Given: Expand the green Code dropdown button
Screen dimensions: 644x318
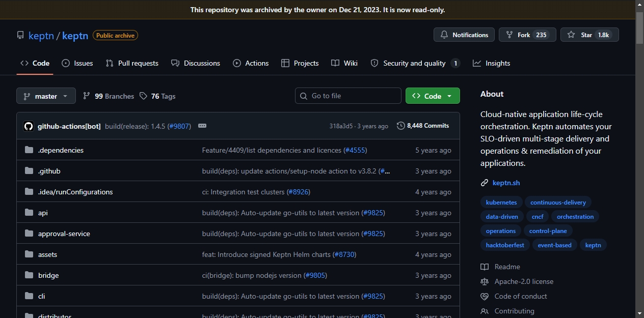Looking at the screenshot, I should (433, 96).
